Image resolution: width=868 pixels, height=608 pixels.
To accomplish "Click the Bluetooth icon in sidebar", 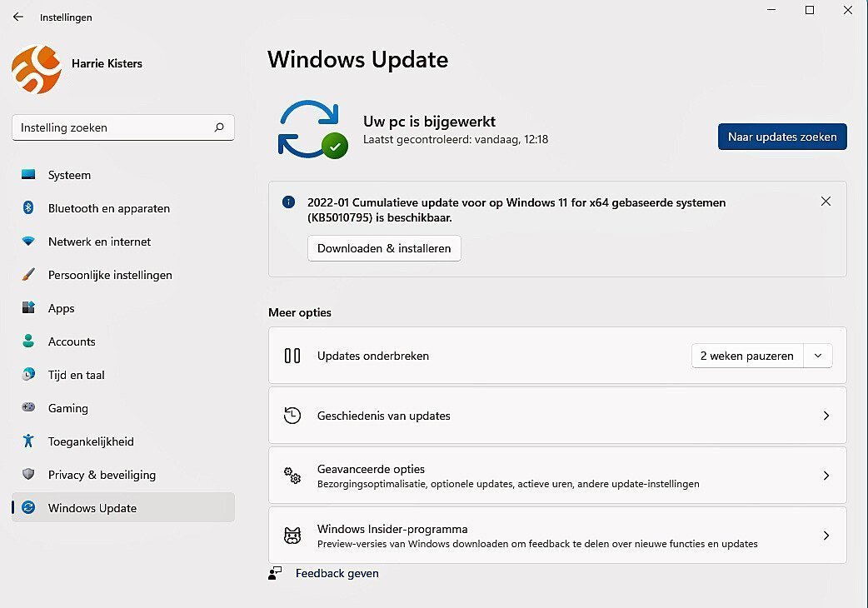I will (28, 207).
